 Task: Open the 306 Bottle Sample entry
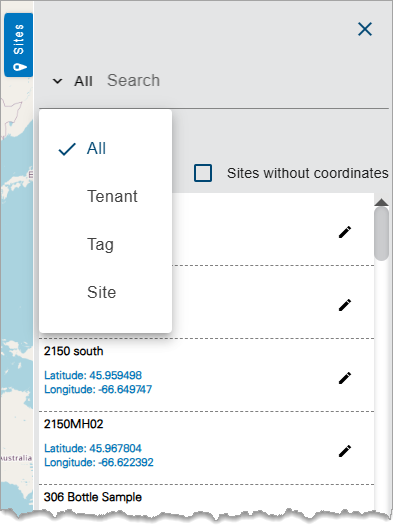(93, 497)
